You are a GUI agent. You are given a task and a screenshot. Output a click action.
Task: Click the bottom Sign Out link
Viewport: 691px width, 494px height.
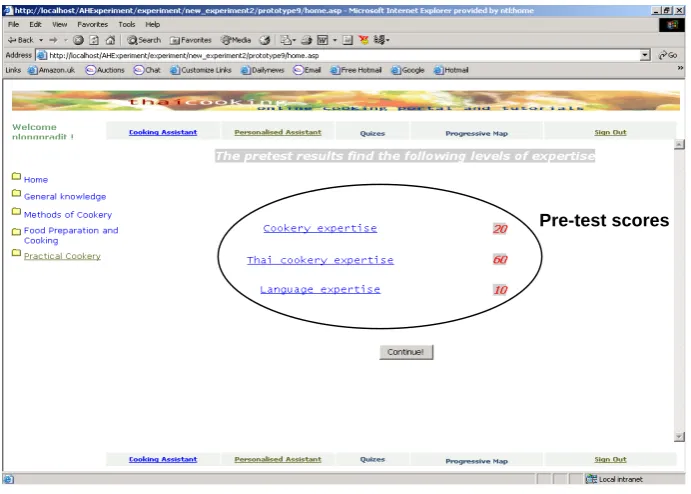610,459
